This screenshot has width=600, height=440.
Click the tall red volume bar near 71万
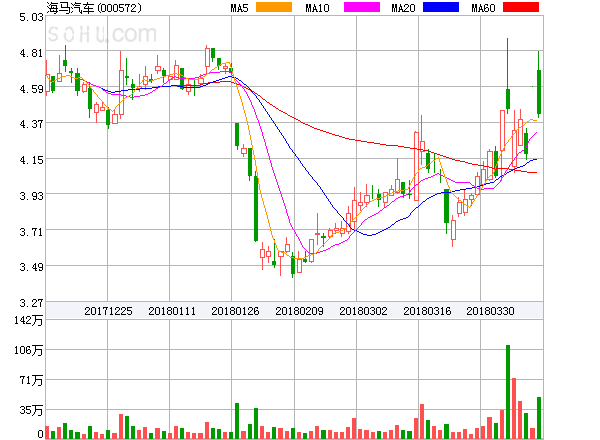514,408
